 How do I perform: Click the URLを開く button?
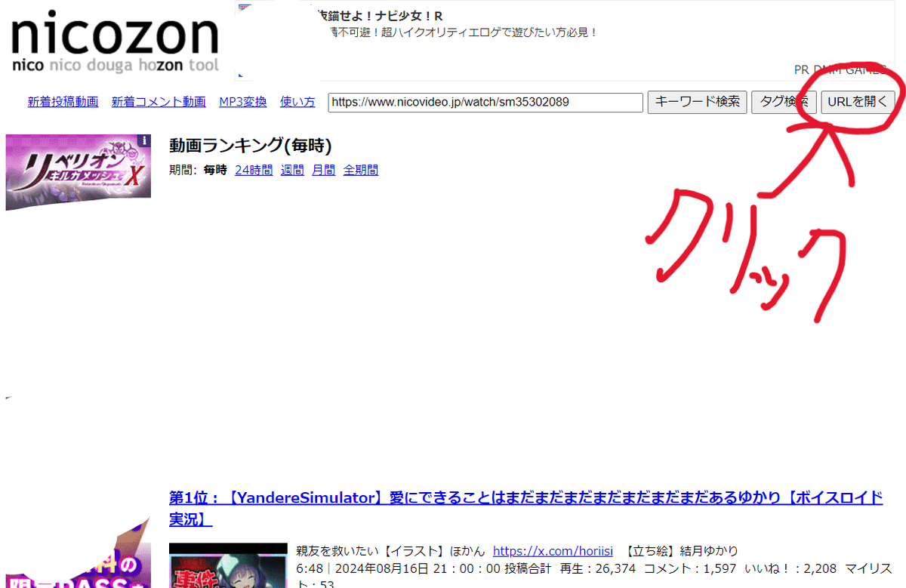[858, 102]
